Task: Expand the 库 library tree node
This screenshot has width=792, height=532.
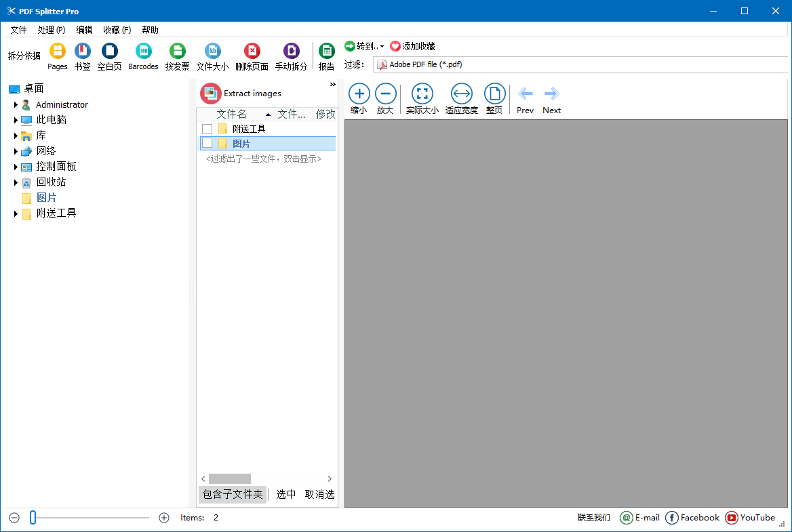Action: tap(16, 136)
